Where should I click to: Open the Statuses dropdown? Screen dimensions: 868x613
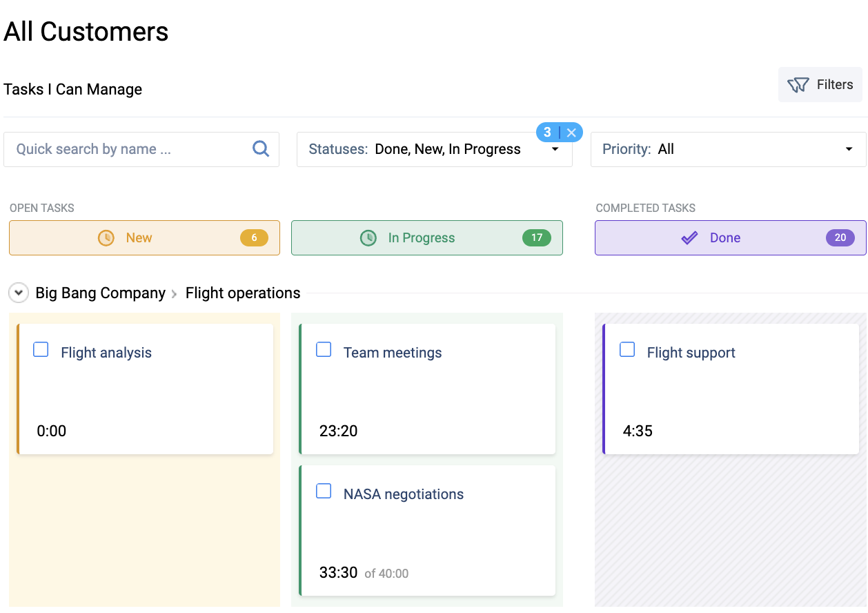click(x=555, y=149)
